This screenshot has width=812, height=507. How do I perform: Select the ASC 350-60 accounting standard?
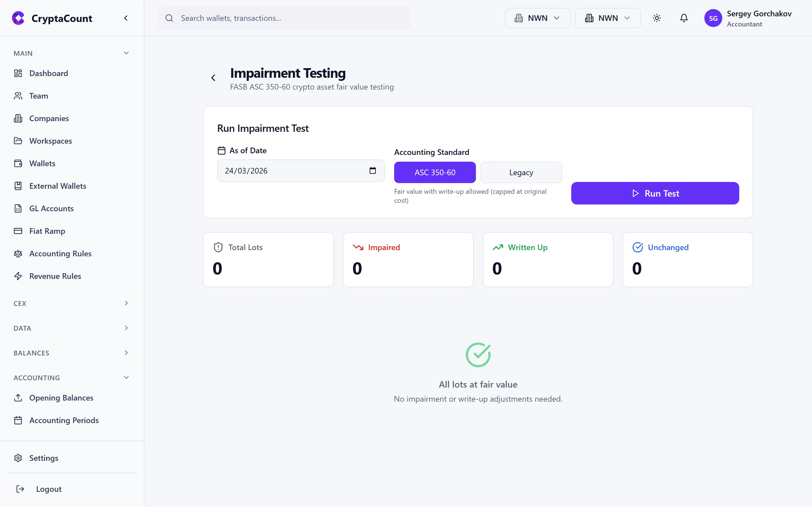434,172
